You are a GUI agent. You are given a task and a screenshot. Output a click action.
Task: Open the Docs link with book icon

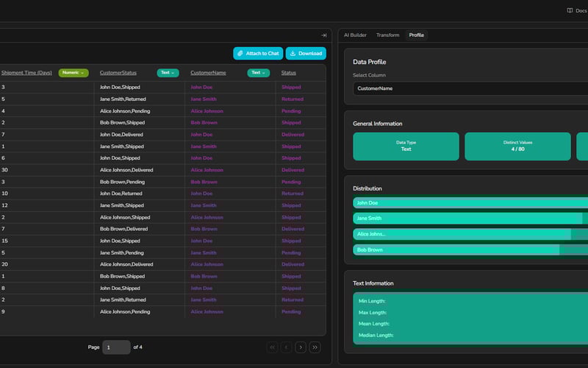coord(577,10)
